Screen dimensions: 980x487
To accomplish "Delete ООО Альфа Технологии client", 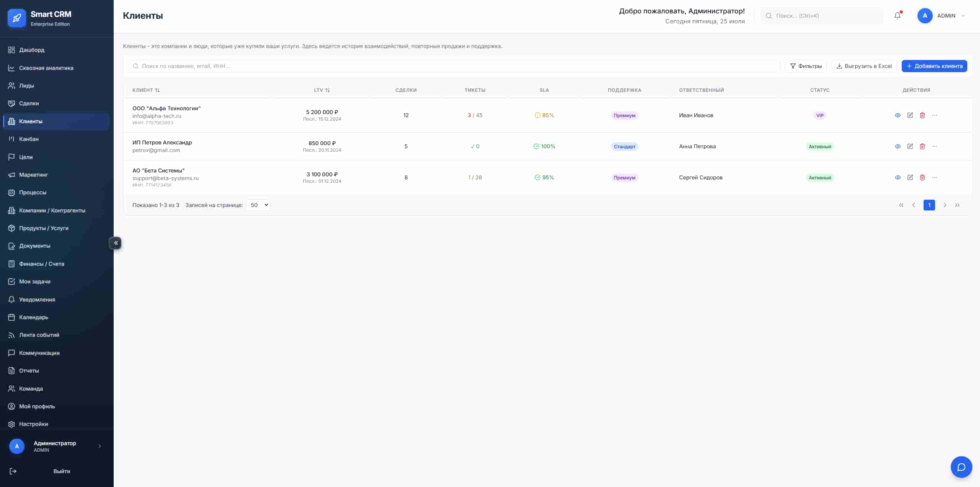I will coord(922,115).
